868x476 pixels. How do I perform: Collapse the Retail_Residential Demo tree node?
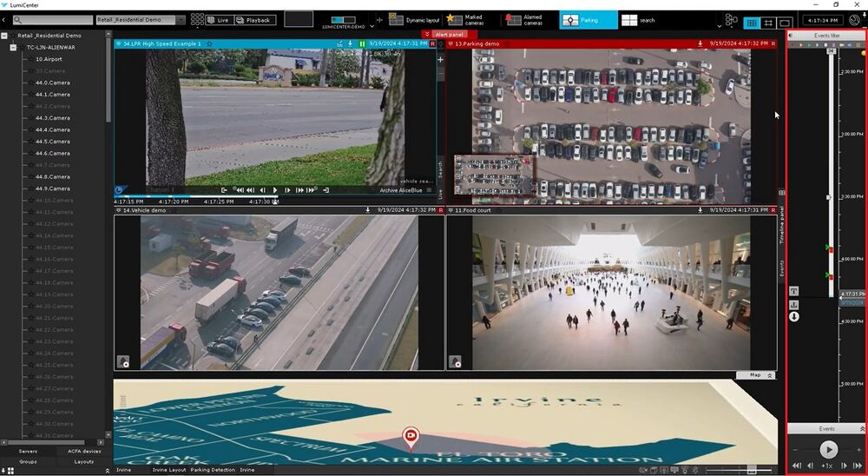click(x=4, y=36)
